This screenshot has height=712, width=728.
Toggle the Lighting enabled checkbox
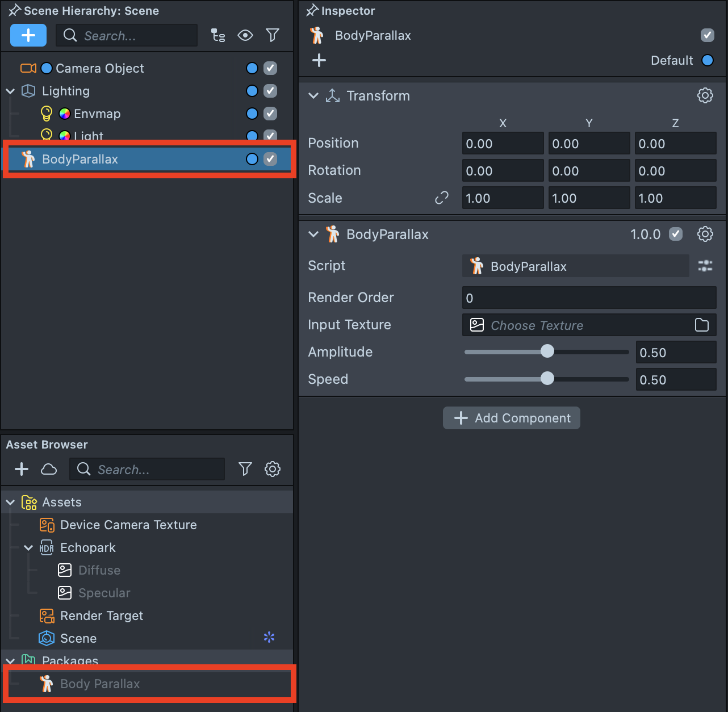(x=270, y=91)
